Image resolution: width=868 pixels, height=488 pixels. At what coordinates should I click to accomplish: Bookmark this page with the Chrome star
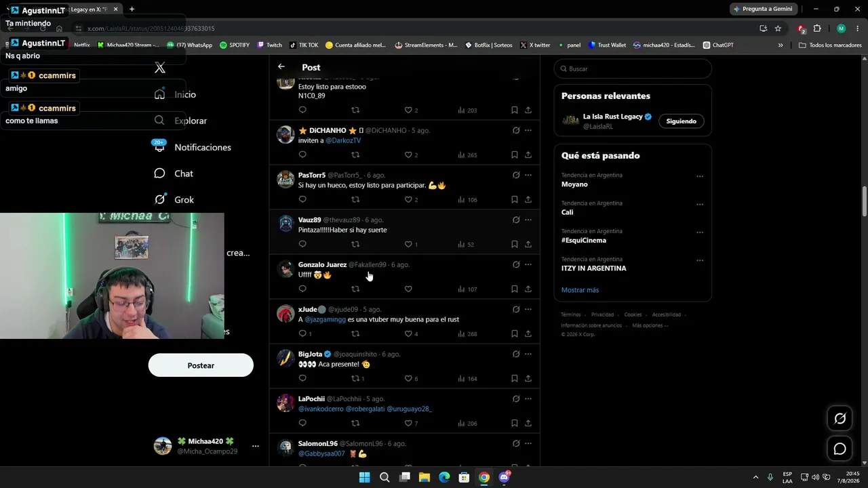(x=778, y=28)
